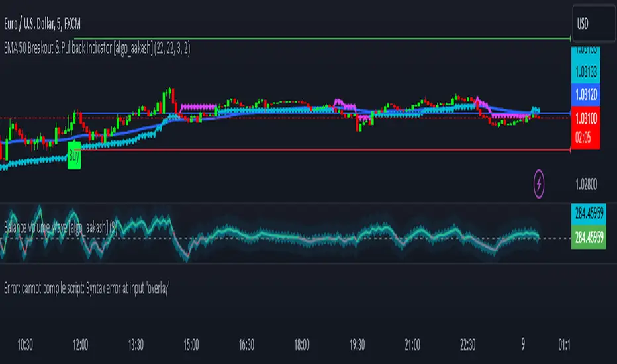Select the Balance Volume Wave indicator legend
The height and width of the screenshot is (364, 617).
(x=61, y=227)
